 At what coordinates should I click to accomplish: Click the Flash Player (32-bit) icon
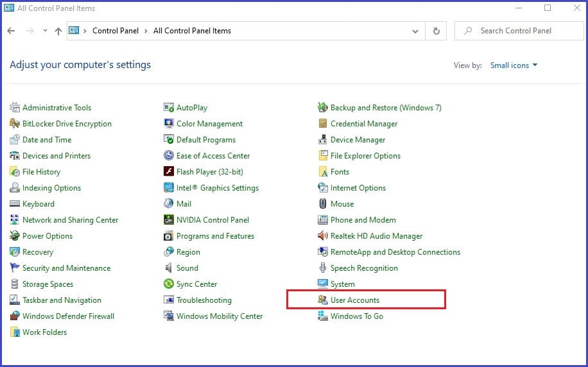(169, 172)
